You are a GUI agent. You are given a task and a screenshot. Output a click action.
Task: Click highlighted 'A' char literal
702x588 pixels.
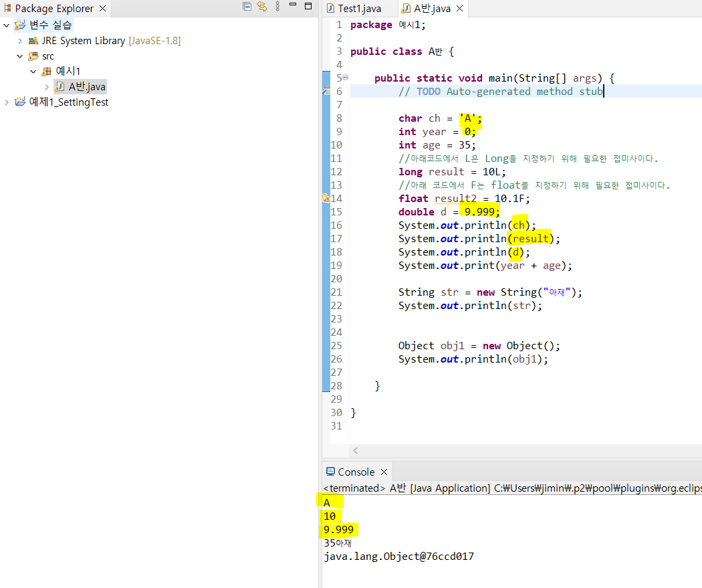(467, 118)
